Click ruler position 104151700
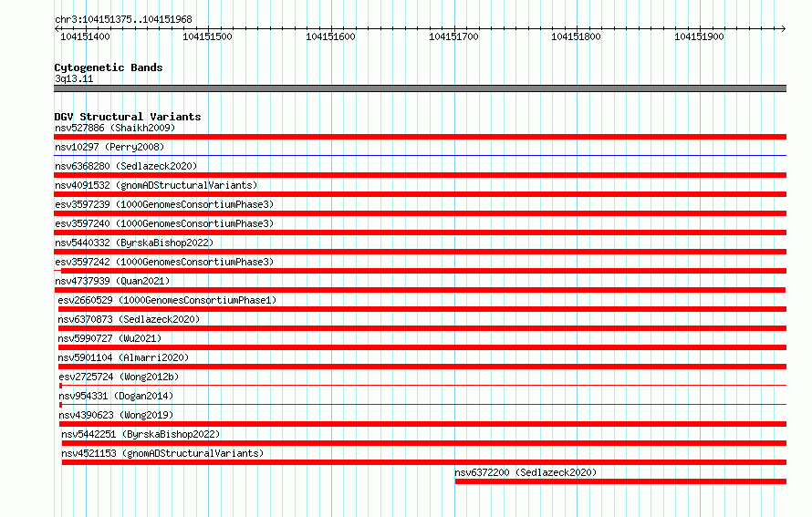Image resolution: width=812 pixels, height=517 pixels. coord(453,36)
